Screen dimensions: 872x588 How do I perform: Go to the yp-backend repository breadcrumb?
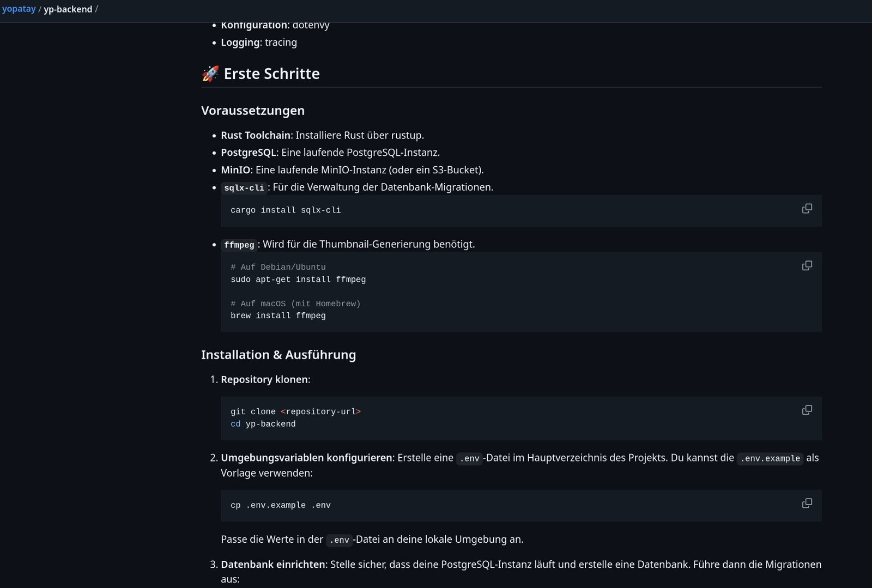coord(68,9)
